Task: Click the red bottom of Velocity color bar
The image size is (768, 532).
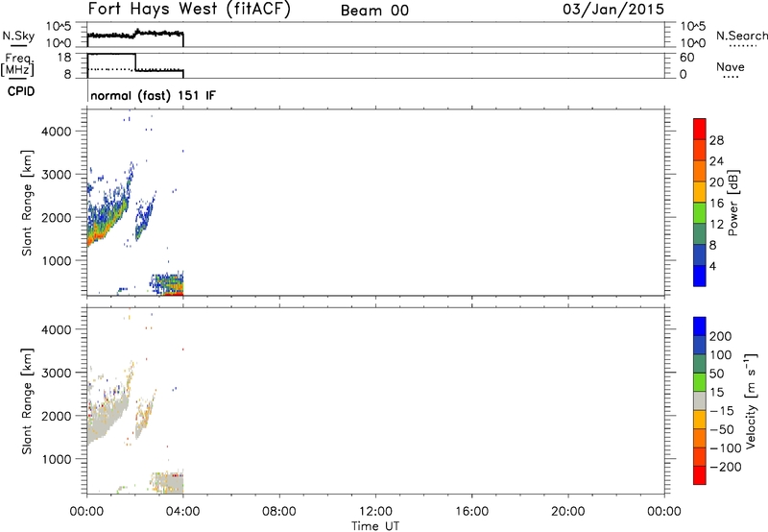Action: click(700, 475)
